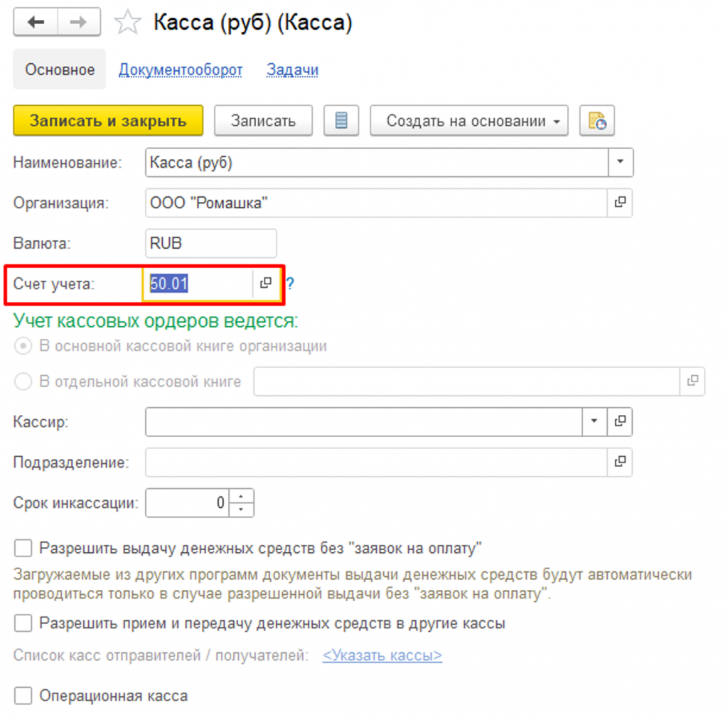Click the Организация field ООО Ромашка

[376, 203]
